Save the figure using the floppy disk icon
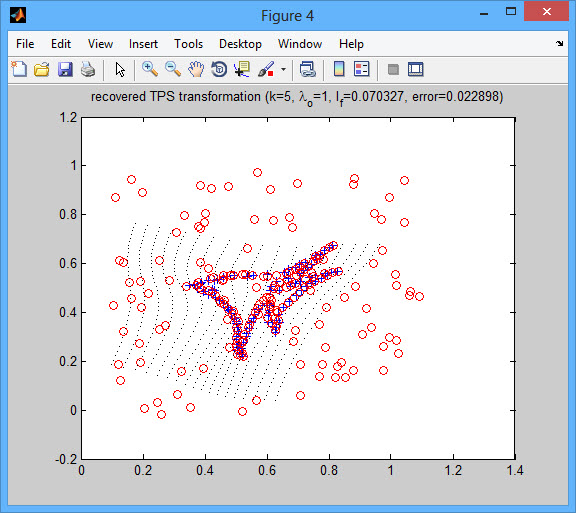The width and height of the screenshot is (576, 513). click(65, 69)
